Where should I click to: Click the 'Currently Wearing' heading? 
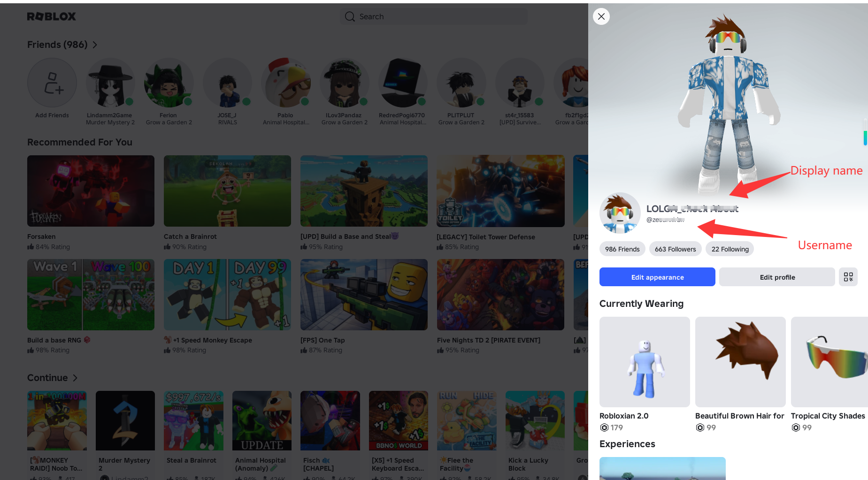pyautogui.click(x=641, y=304)
